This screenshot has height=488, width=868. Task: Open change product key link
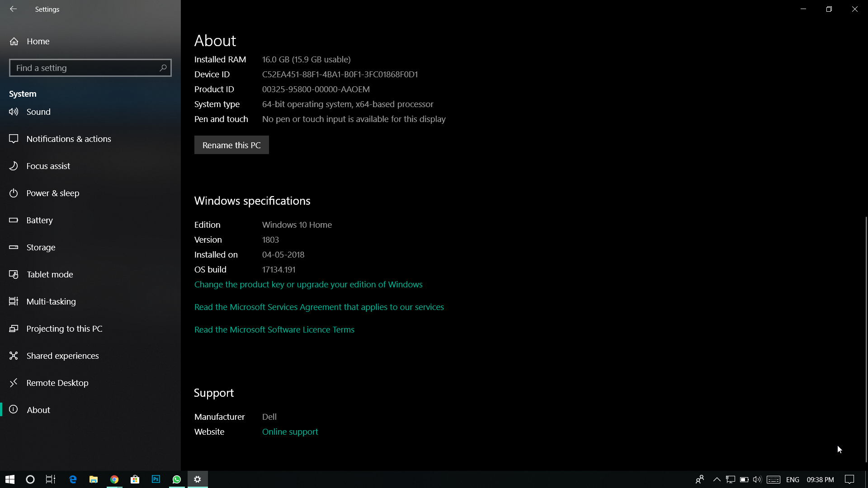(x=308, y=284)
